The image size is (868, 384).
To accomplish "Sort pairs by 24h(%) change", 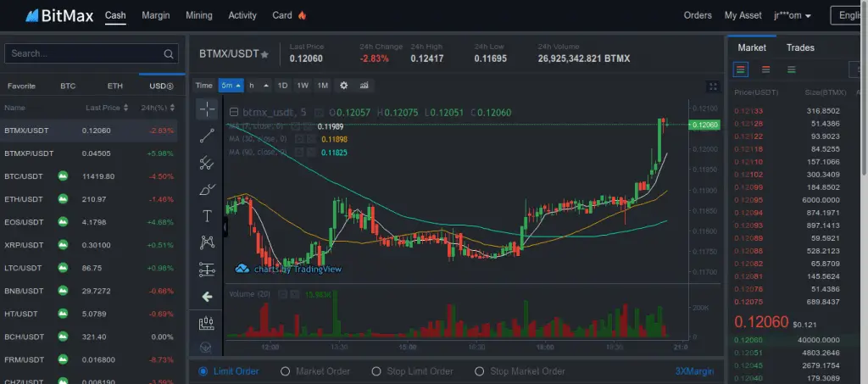I will [158, 108].
